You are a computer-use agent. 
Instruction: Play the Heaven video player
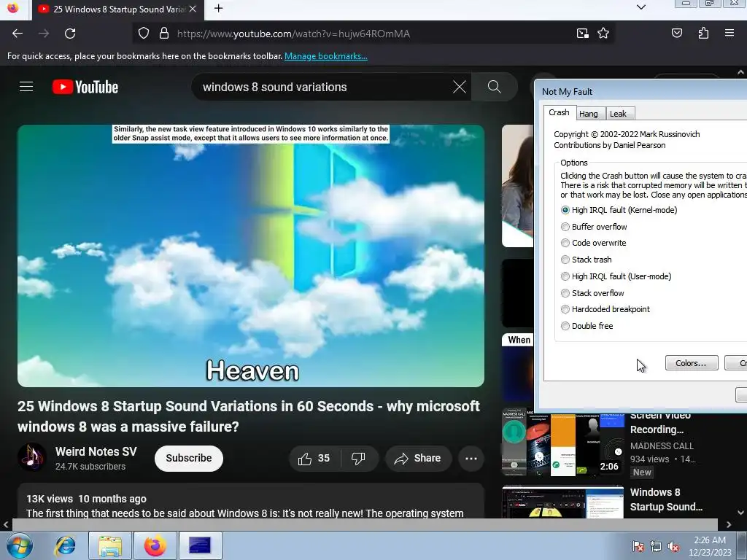(x=251, y=256)
